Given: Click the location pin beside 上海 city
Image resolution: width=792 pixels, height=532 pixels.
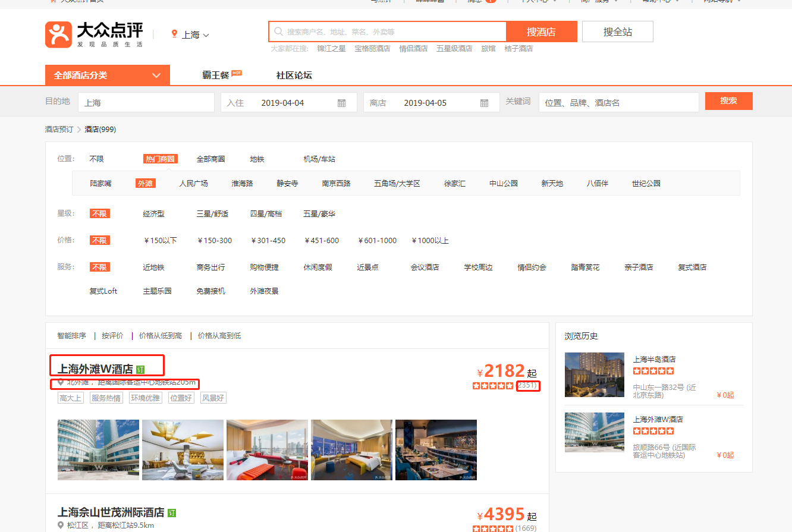Looking at the screenshot, I should click(174, 34).
